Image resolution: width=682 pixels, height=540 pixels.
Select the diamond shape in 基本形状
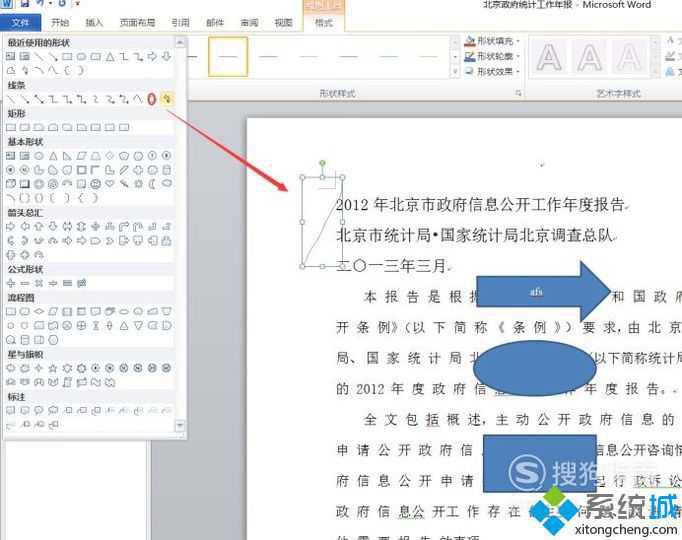click(110, 156)
